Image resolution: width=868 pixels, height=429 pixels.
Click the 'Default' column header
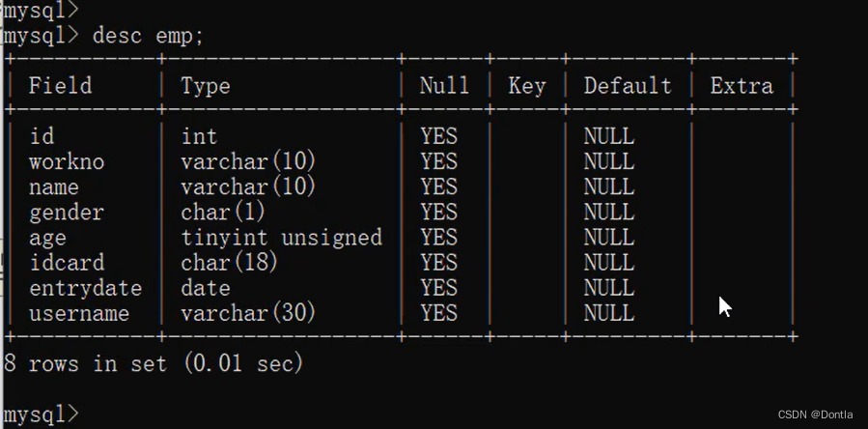pos(628,86)
